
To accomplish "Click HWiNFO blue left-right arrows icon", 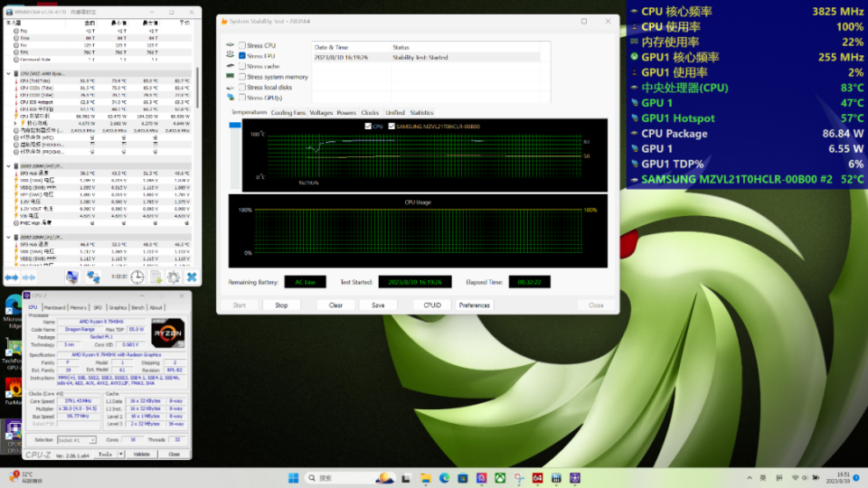I will (11, 277).
